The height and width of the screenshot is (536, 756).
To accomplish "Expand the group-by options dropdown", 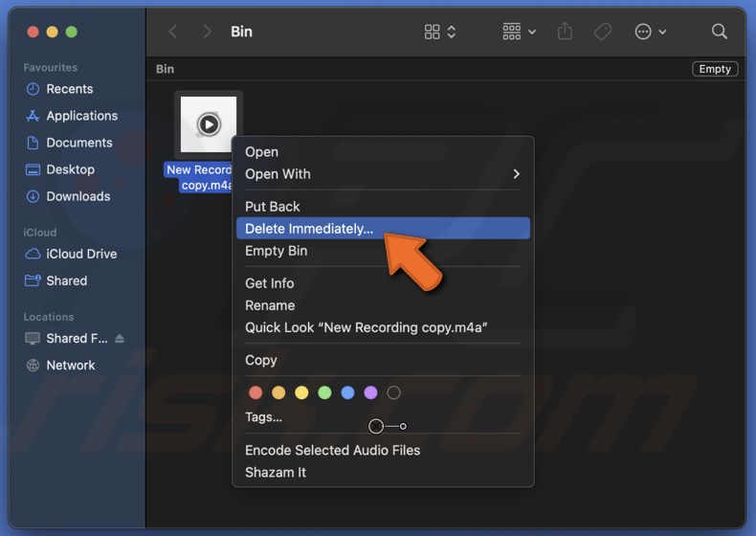I will (519, 32).
